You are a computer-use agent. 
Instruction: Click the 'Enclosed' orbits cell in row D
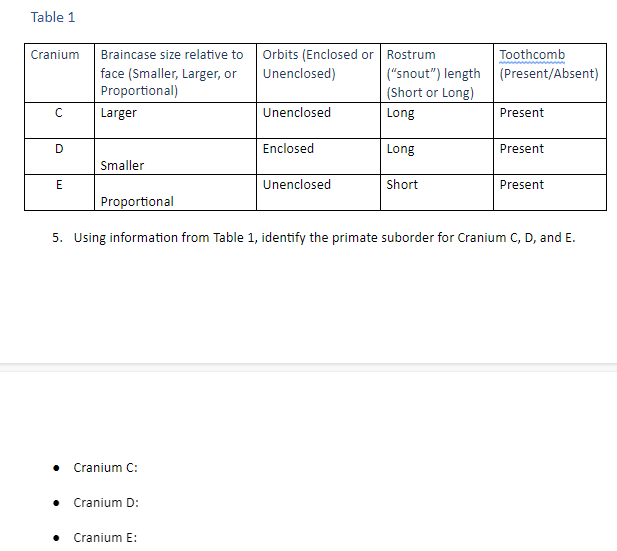[318, 156]
